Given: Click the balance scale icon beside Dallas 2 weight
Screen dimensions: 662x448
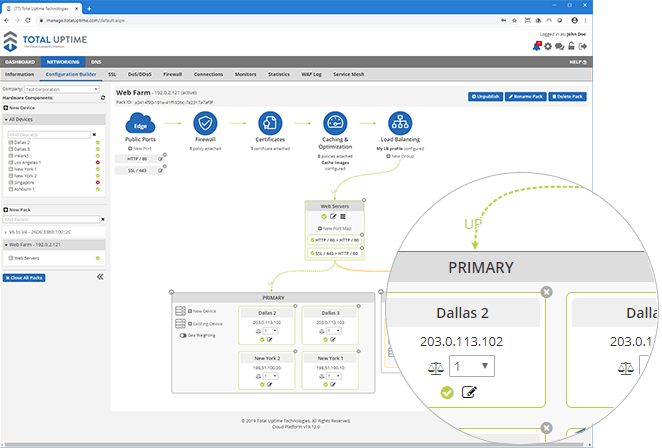Looking at the screenshot, I should (434, 366).
